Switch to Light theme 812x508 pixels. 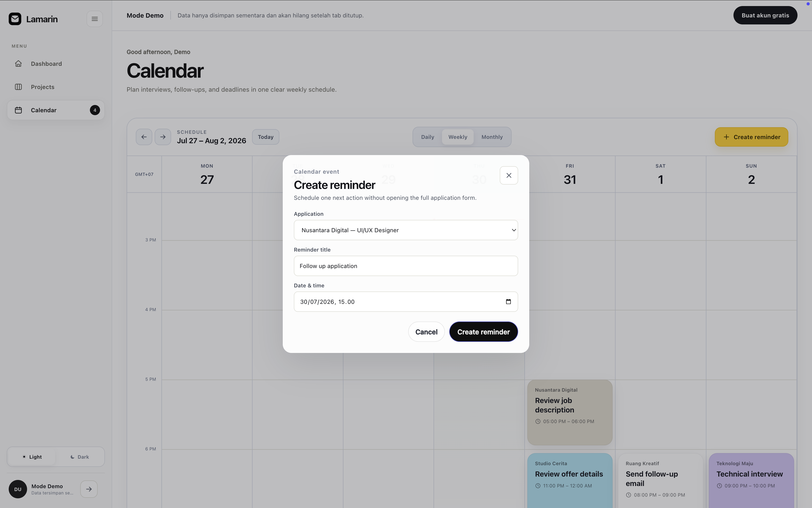pos(32,457)
